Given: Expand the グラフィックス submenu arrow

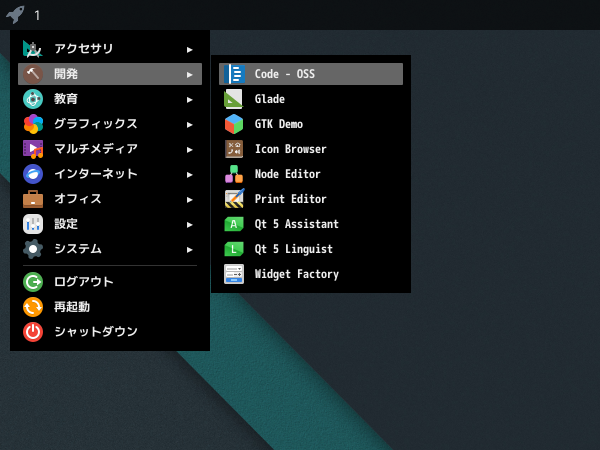Looking at the screenshot, I should 189,125.
